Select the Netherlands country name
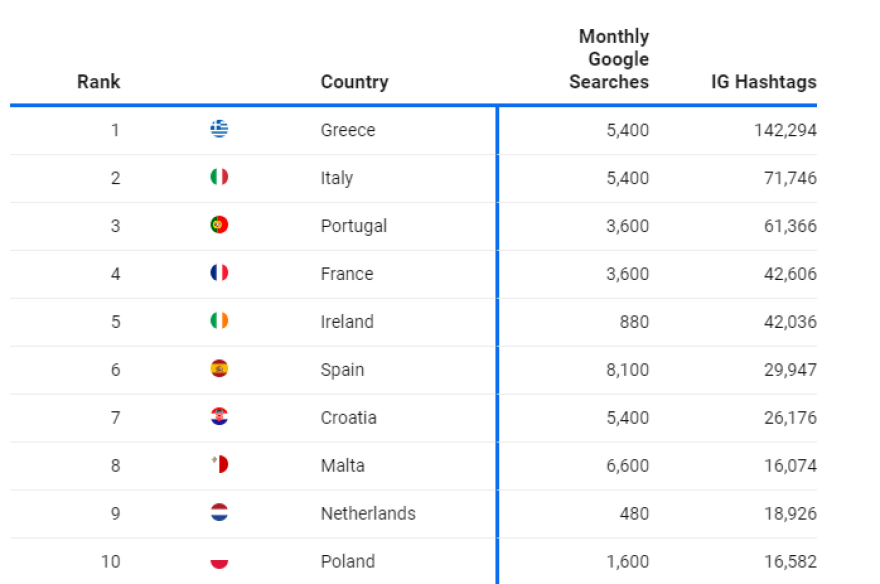Screen dimensions: 880x584 [368, 514]
